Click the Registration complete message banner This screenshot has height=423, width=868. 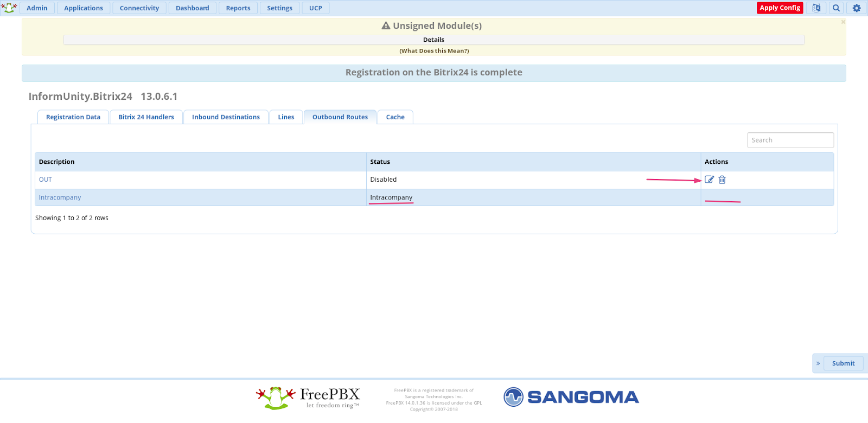434,73
